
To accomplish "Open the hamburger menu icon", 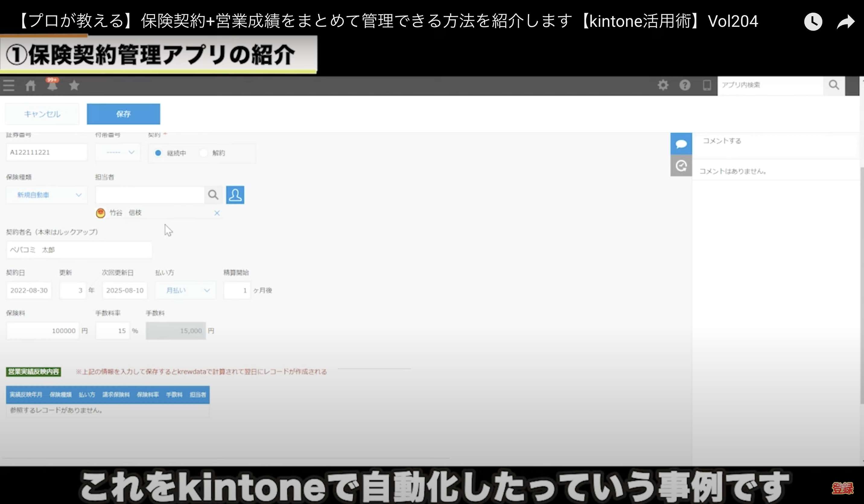I will pos(9,85).
